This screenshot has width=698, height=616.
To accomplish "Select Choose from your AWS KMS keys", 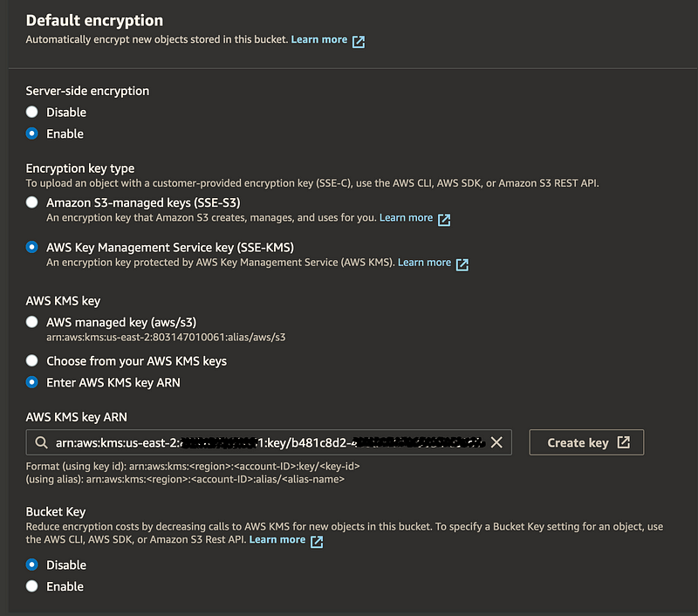I will tap(32, 360).
